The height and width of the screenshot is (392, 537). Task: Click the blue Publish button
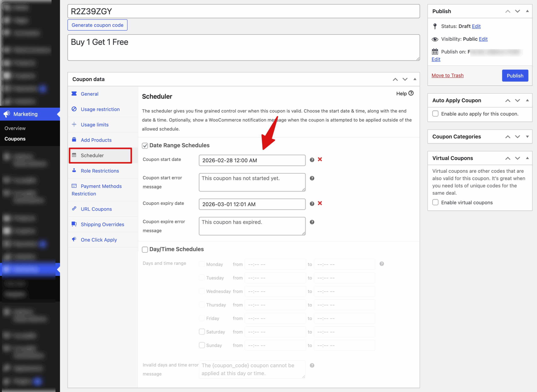(515, 76)
